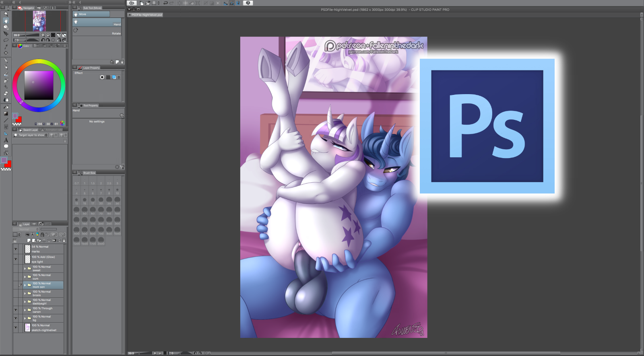Zoom out in Navigator panel

[43, 35]
